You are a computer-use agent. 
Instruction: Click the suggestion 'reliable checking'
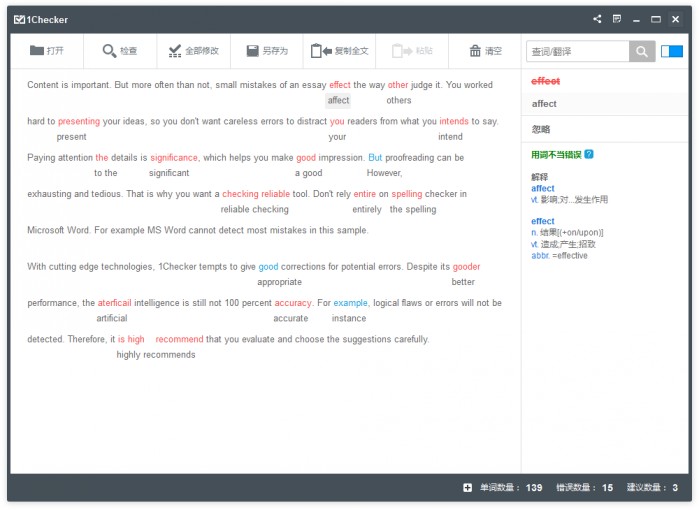[x=255, y=210]
